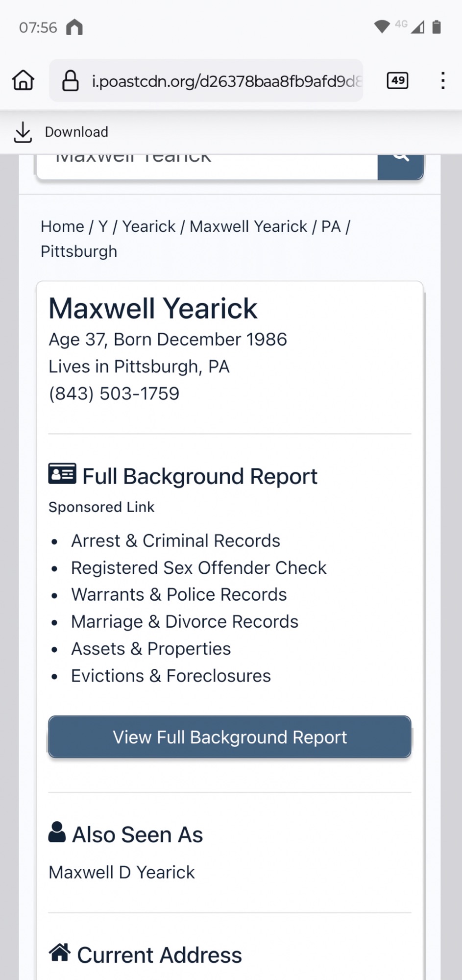Tap the phone number (843) 503-1759
462x980 pixels.
coord(114,393)
